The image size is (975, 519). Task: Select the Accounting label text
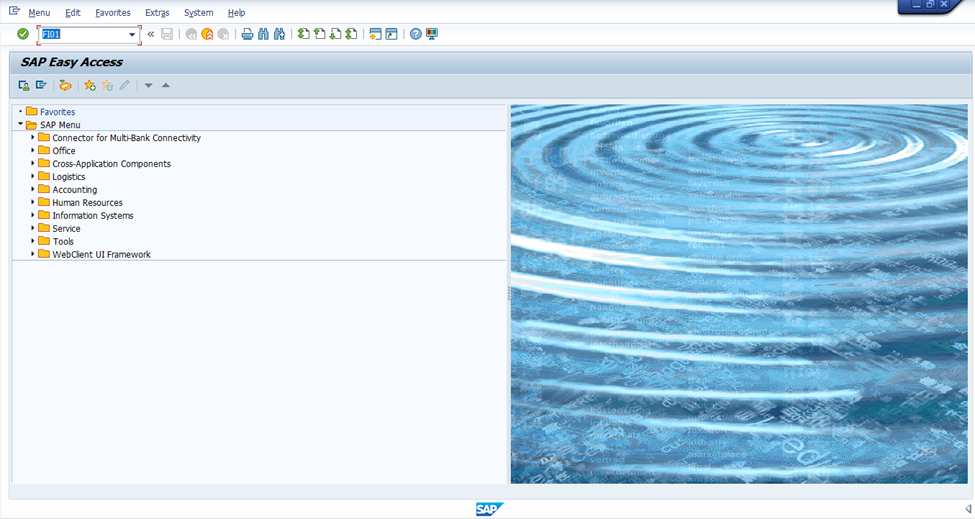75,190
